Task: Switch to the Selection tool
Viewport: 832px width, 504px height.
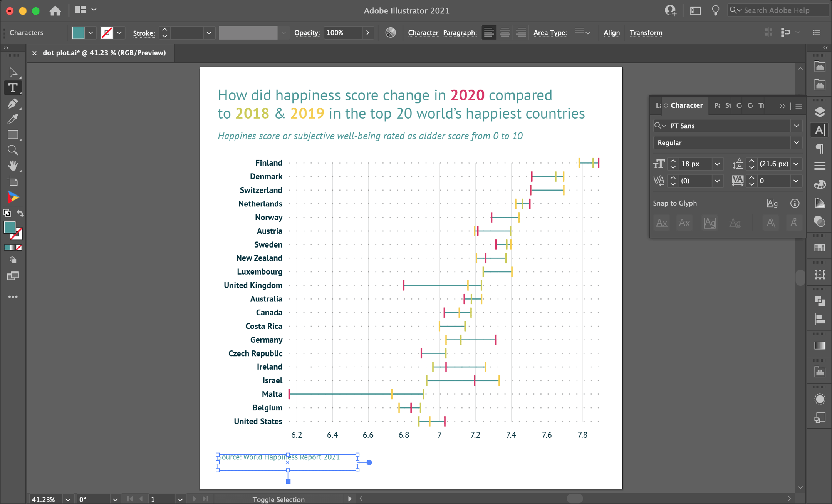Action: (x=13, y=72)
